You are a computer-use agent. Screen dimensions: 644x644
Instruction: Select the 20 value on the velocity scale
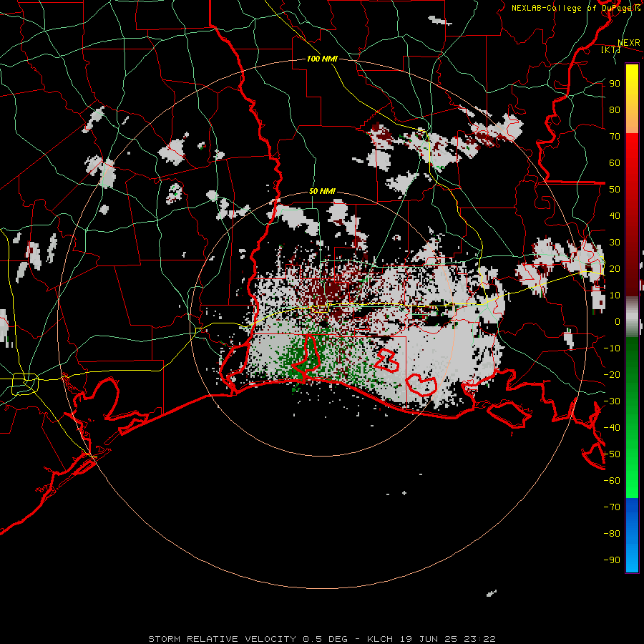(615, 268)
